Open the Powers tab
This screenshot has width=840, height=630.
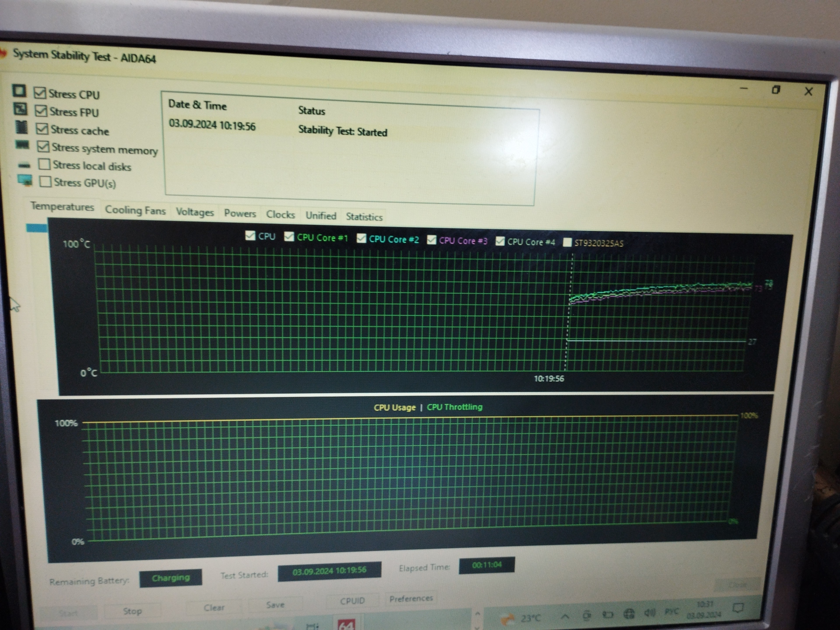(x=240, y=213)
